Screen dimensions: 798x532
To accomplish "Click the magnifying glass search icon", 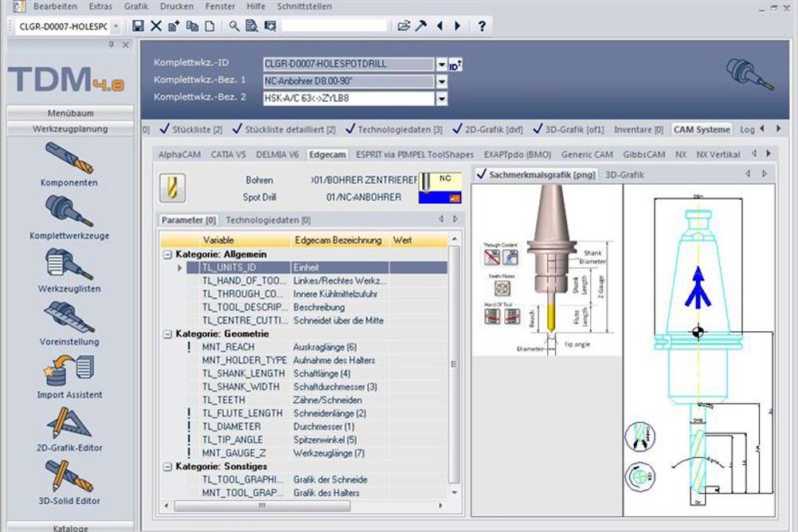I will pos(233,26).
